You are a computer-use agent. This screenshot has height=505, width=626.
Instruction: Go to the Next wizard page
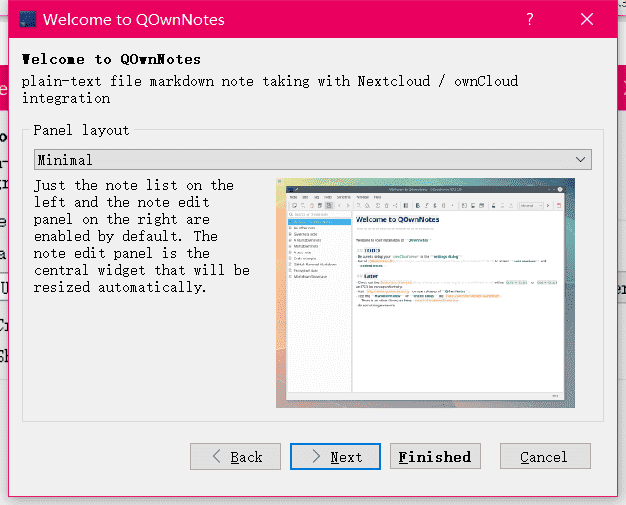coord(335,456)
